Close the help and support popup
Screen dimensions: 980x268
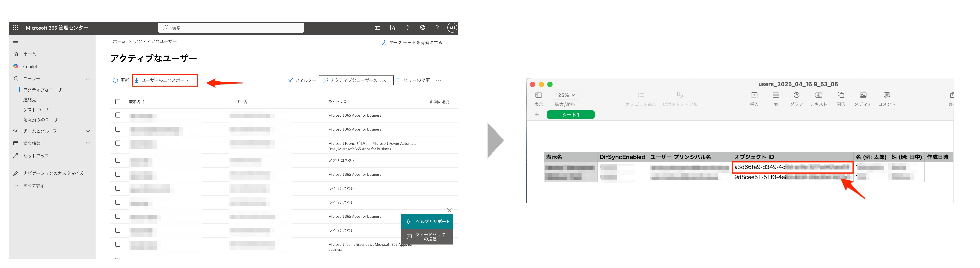[449, 210]
